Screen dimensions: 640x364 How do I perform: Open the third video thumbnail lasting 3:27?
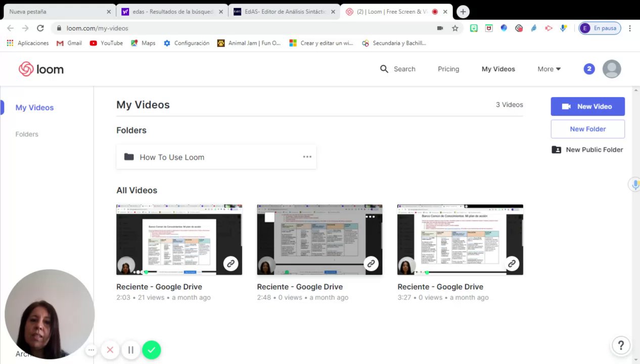[x=460, y=240]
